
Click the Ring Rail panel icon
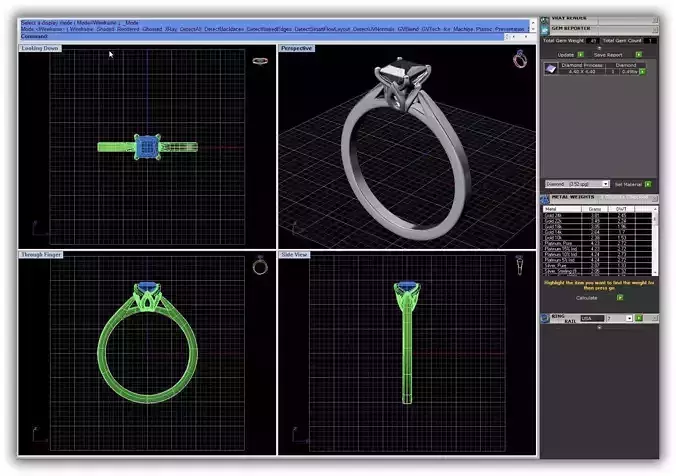[x=545, y=318]
